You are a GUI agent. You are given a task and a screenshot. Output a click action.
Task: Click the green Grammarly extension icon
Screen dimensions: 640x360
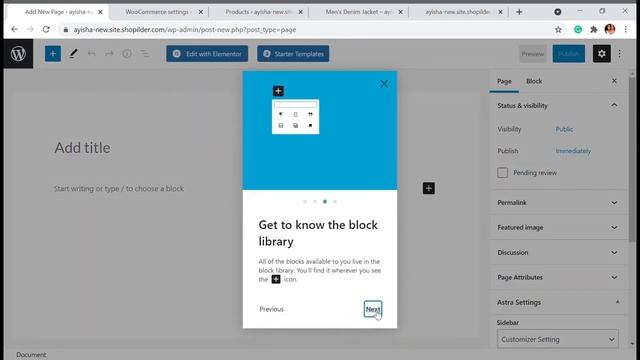pos(578,29)
